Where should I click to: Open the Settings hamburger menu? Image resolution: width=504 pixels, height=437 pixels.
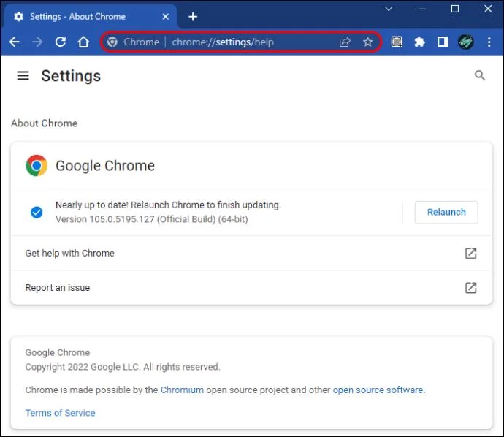[x=23, y=76]
